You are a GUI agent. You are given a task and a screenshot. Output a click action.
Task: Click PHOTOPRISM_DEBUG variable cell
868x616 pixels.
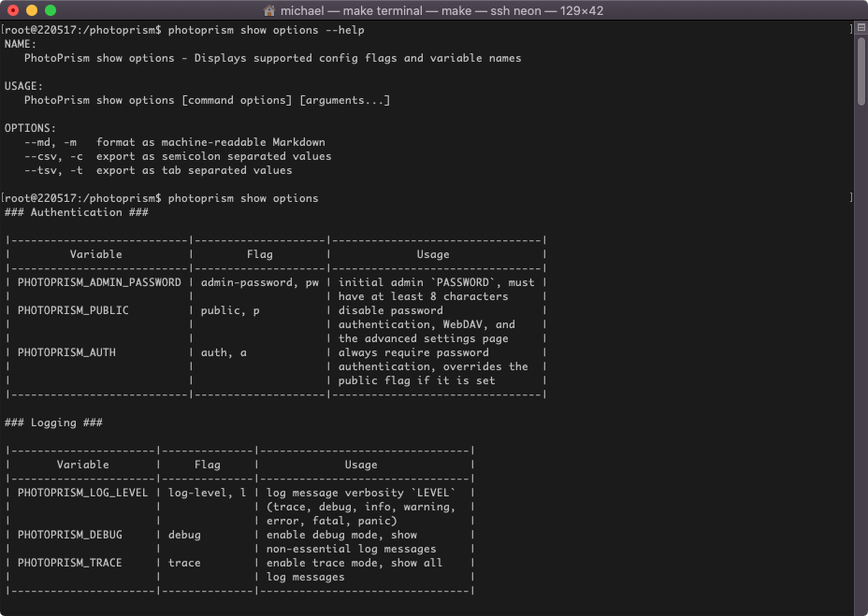[x=70, y=535]
